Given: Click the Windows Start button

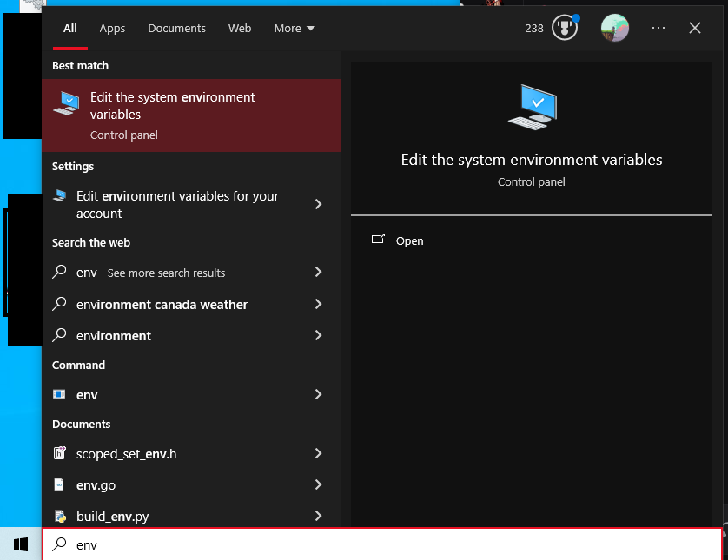Looking at the screenshot, I should click(x=21, y=544).
